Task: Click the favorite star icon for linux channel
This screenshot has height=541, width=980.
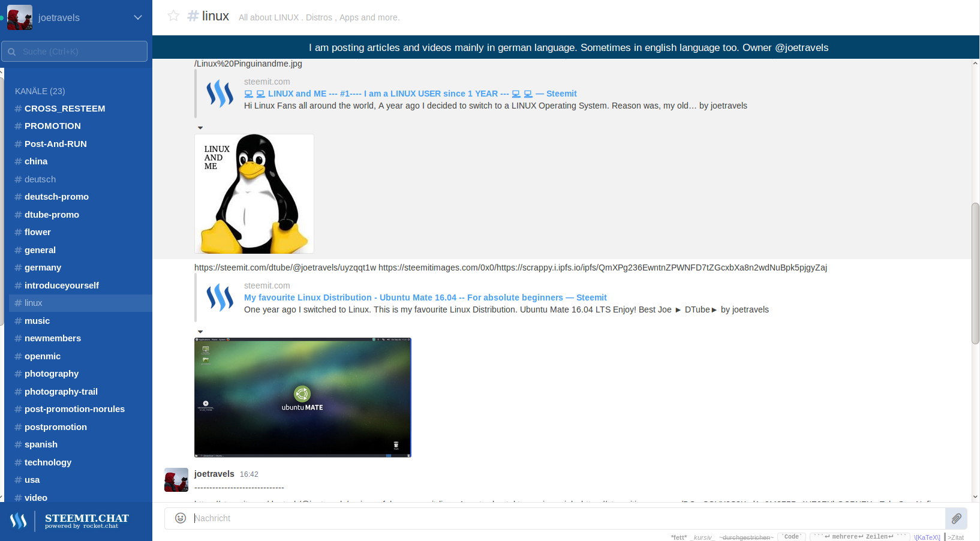Action: tap(173, 16)
